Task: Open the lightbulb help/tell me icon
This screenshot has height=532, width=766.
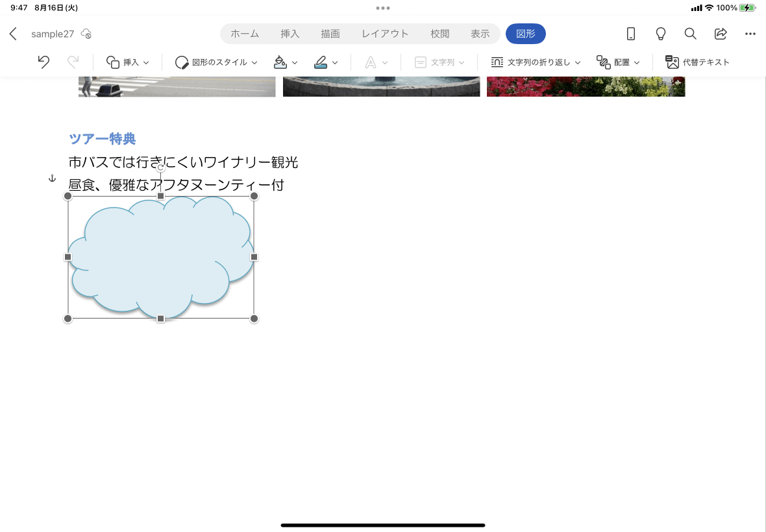Action: pos(660,34)
